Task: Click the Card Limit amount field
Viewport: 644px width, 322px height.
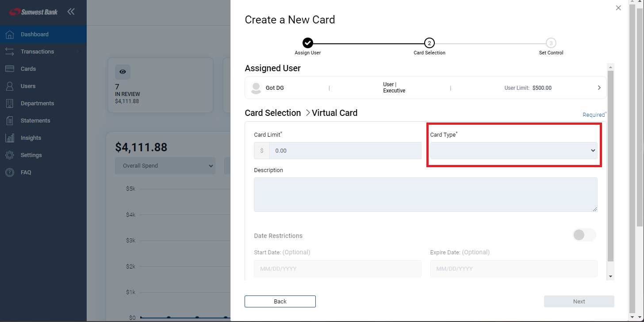Action: (x=346, y=150)
